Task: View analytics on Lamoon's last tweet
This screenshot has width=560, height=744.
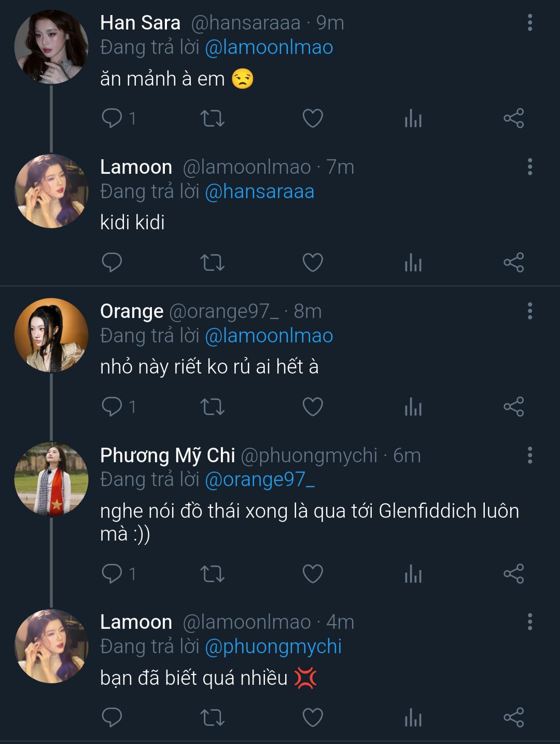Action: coord(413,718)
